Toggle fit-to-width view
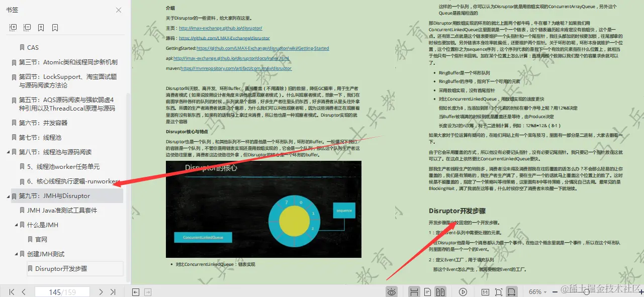Viewport: 644px width, 297px height. (x=512, y=292)
